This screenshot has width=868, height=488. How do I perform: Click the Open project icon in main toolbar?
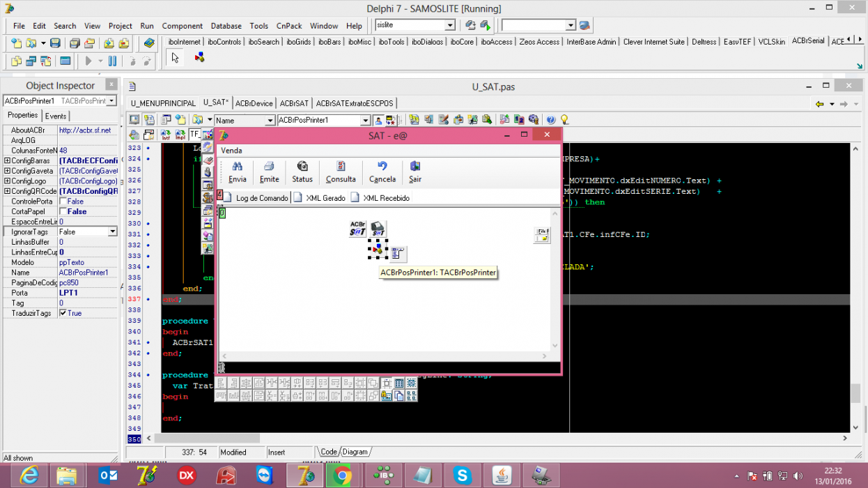(31, 43)
